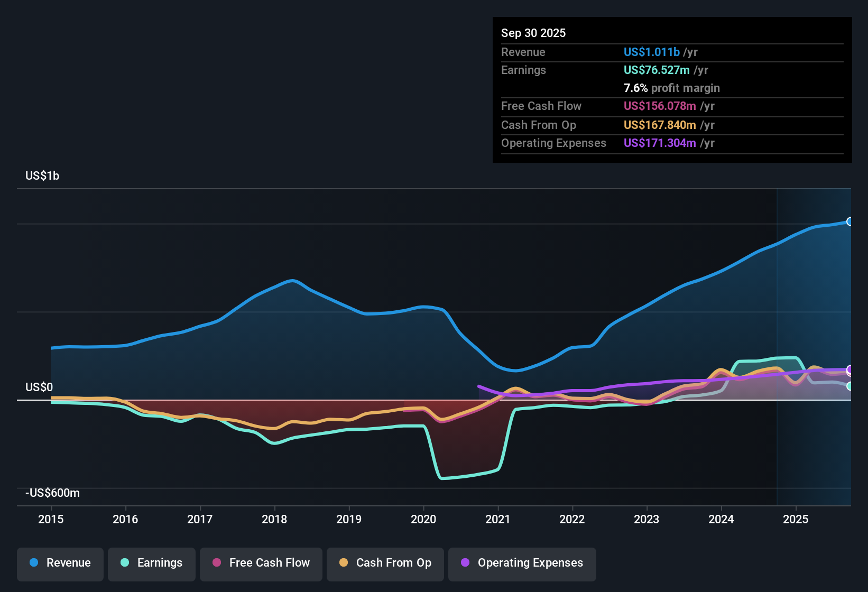Toggle the Free Cash Flow series visibility
This screenshot has width=868, height=592.
coord(261,563)
